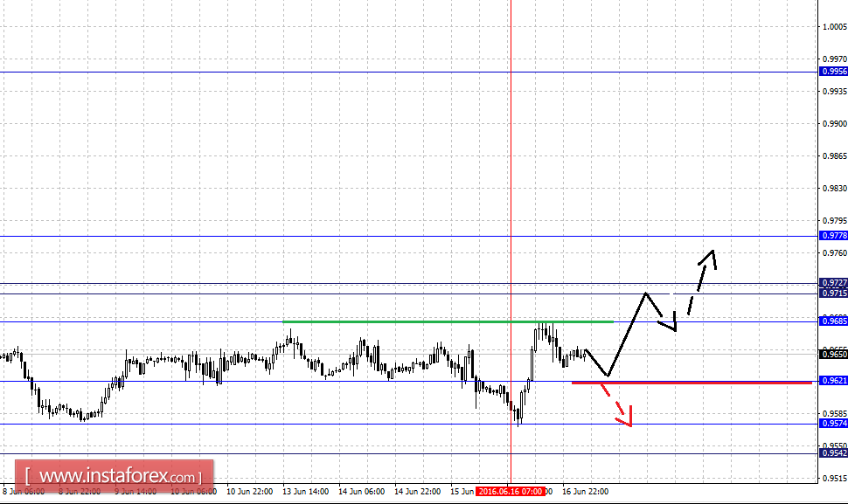The image size is (848, 504).
Task: Click the 15 Jun time label
Action: [462, 492]
